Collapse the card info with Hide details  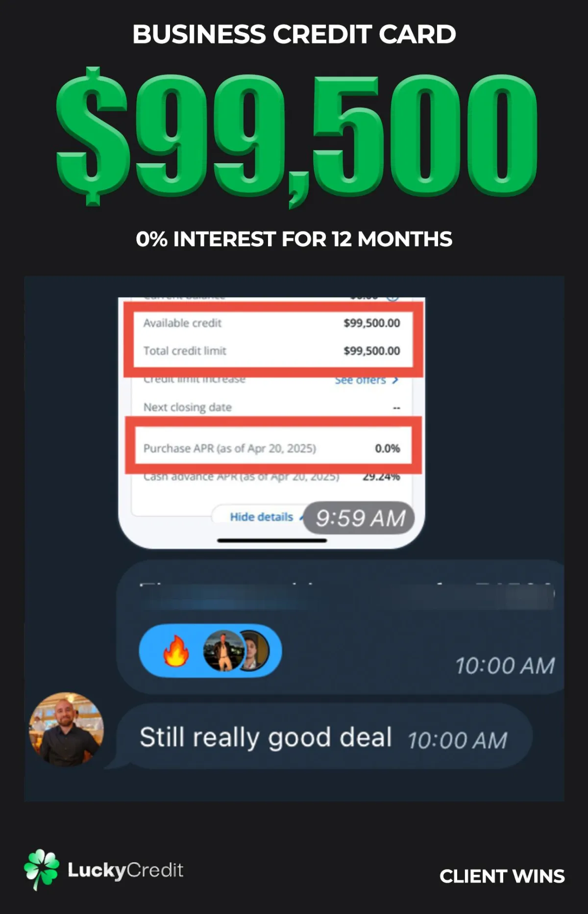pyautogui.click(x=262, y=517)
